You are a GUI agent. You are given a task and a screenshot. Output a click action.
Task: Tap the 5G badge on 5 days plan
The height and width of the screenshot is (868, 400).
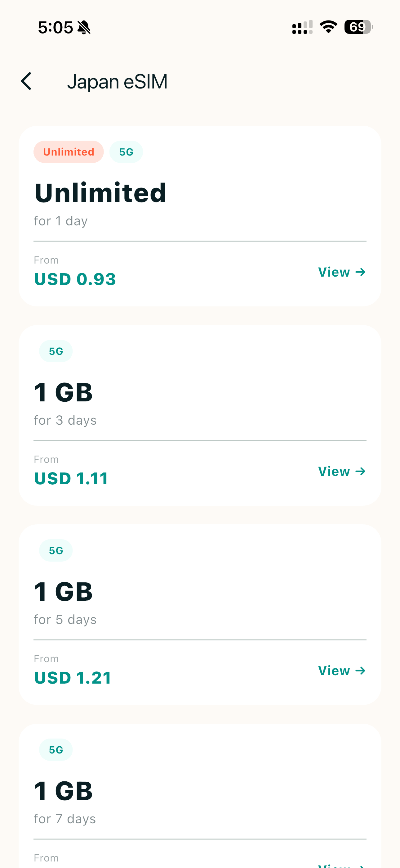[x=56, y=550]
